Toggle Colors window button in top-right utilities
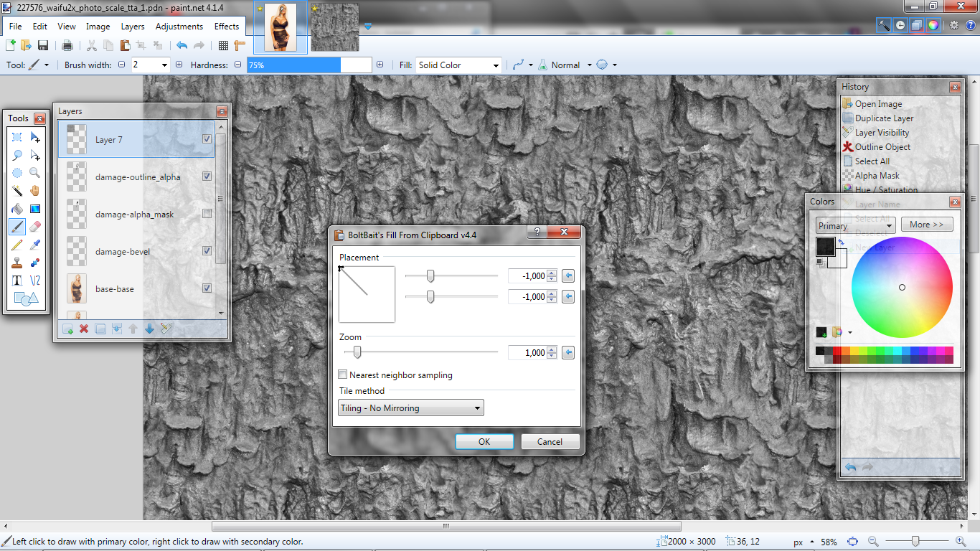Image resolution: width=980 pixels, height=551 pixels. point(933,25)
